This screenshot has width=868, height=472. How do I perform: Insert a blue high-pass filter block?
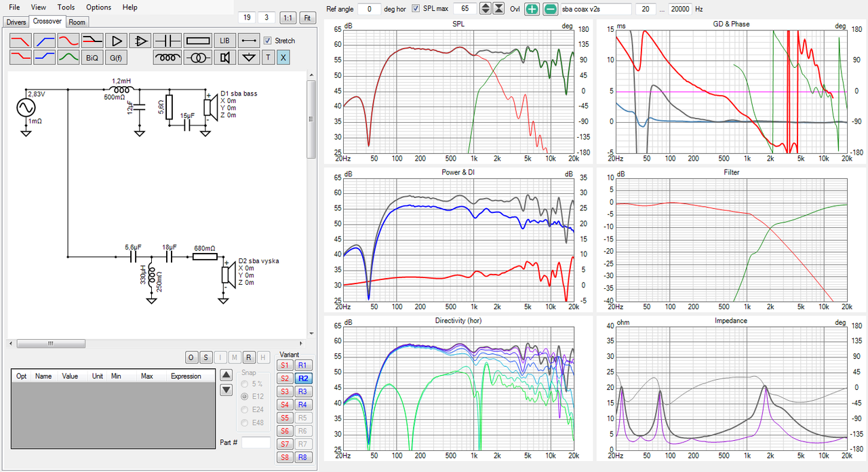[45, 41]
